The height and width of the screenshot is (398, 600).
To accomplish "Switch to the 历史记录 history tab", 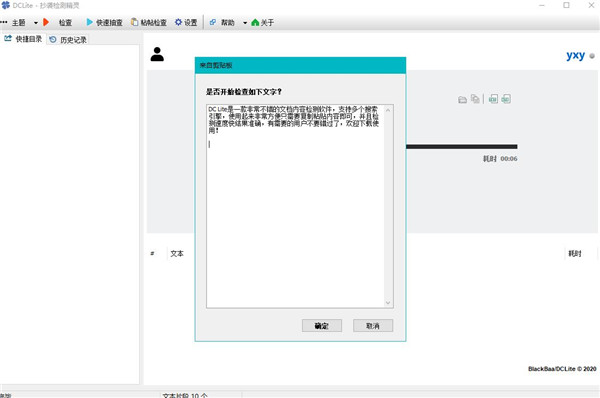I will (68, 39).
